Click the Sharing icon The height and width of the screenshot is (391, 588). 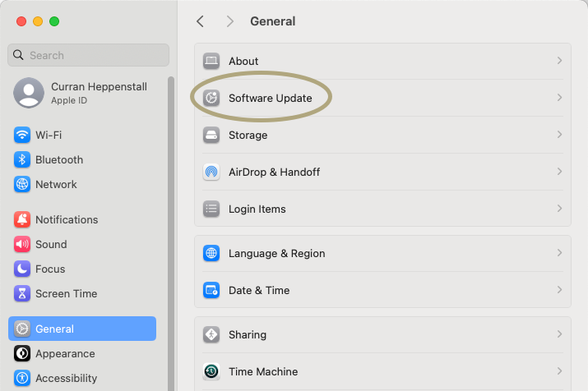click(211, 334)
